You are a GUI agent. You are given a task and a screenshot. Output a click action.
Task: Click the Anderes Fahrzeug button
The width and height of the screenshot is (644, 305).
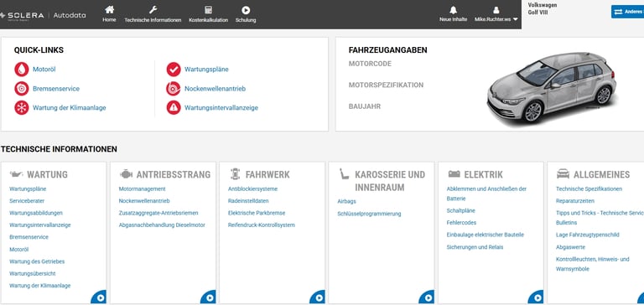627,12
